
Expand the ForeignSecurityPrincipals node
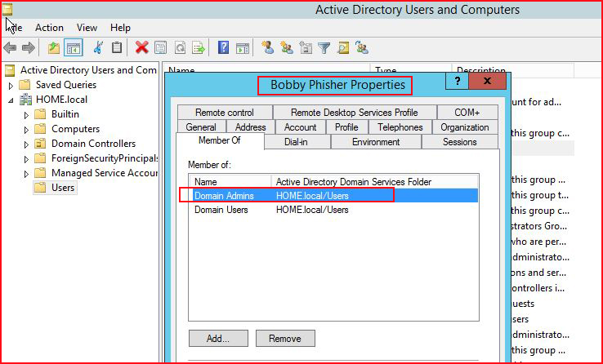click(26, 159)
